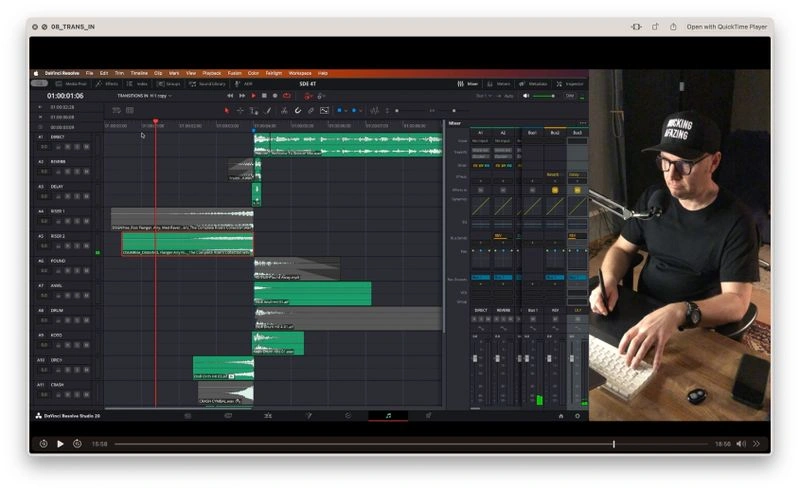Click the Home project manager icon
Image resolution: width=800 pixels, height=491 pixels.
click(x=561, y=416)
